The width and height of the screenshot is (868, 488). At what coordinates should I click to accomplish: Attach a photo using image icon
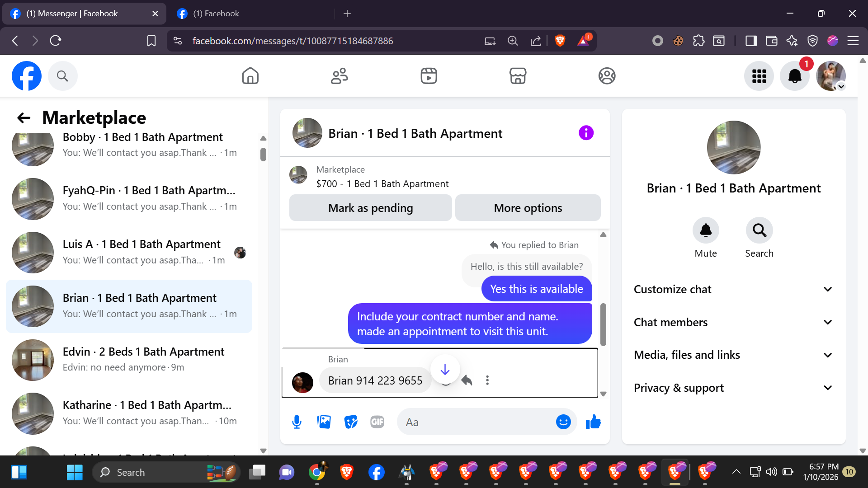click(x=324, y=422)
